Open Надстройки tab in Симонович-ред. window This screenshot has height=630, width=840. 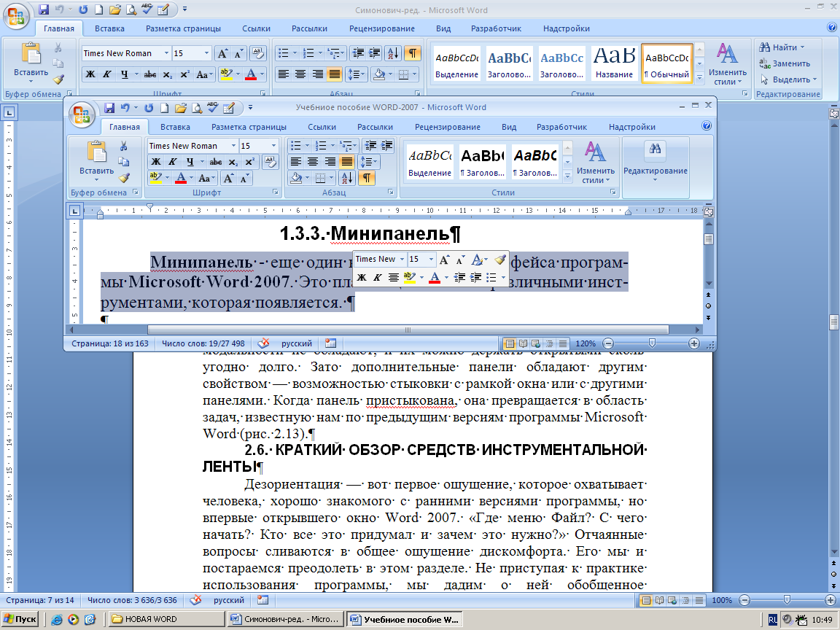567,28
